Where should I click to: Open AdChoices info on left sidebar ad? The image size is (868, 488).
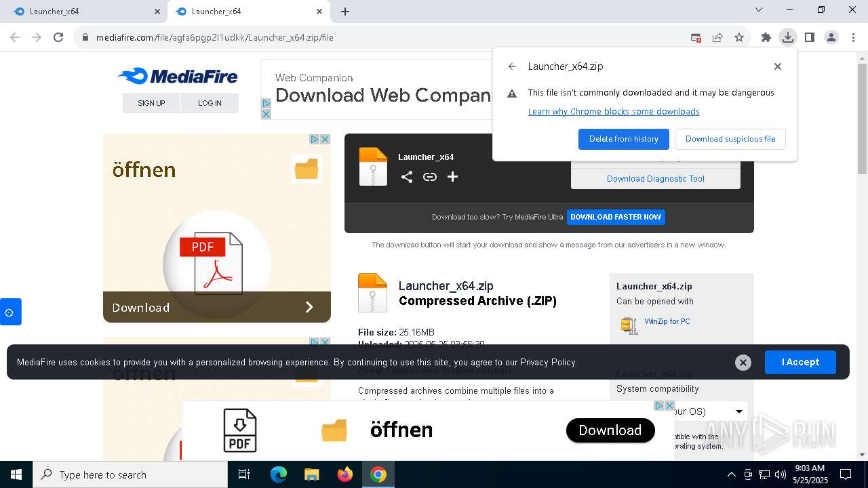click(315, 139)
